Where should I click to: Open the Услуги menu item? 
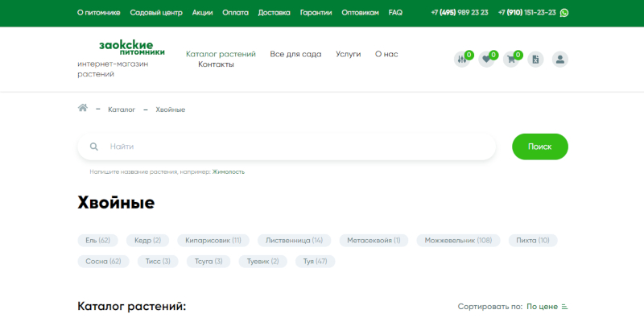click(349, 54)
